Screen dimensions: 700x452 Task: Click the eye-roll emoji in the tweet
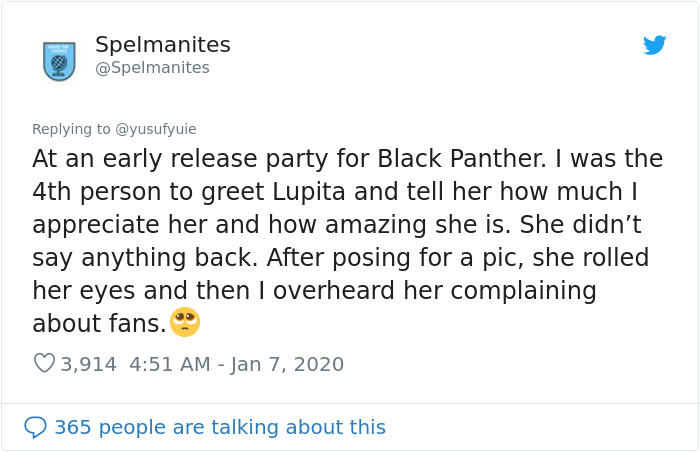(185, 322)
